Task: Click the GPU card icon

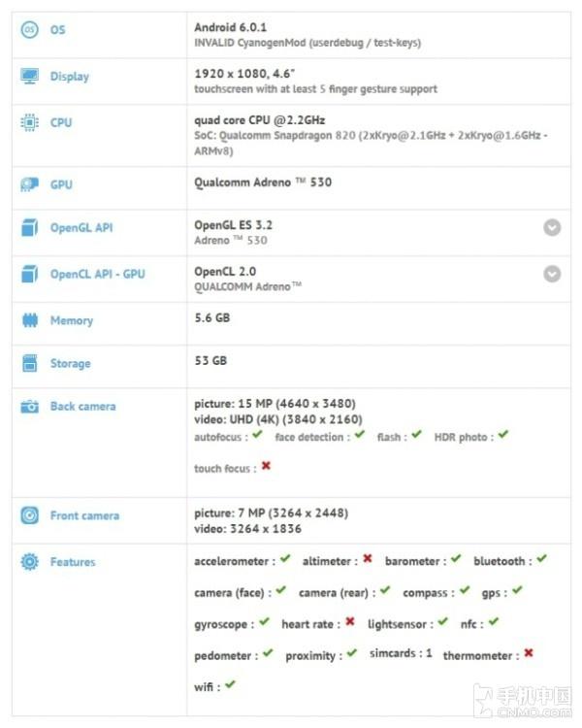Action: pos(30,184)
